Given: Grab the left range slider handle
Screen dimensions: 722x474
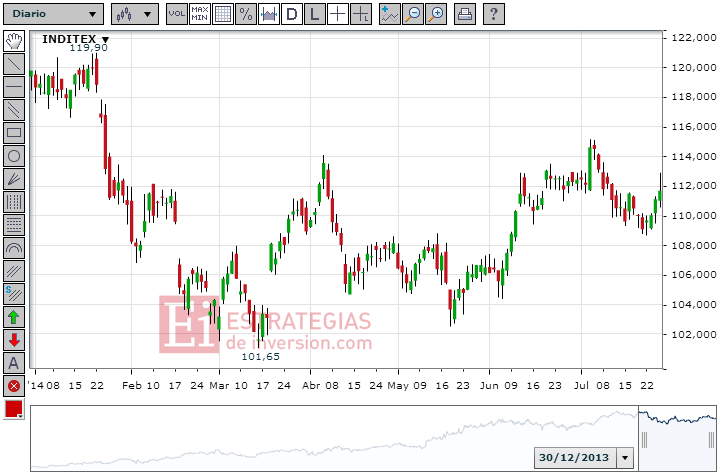Looking at the screenshot, I should pyautogui.click(x=644, y=440).
